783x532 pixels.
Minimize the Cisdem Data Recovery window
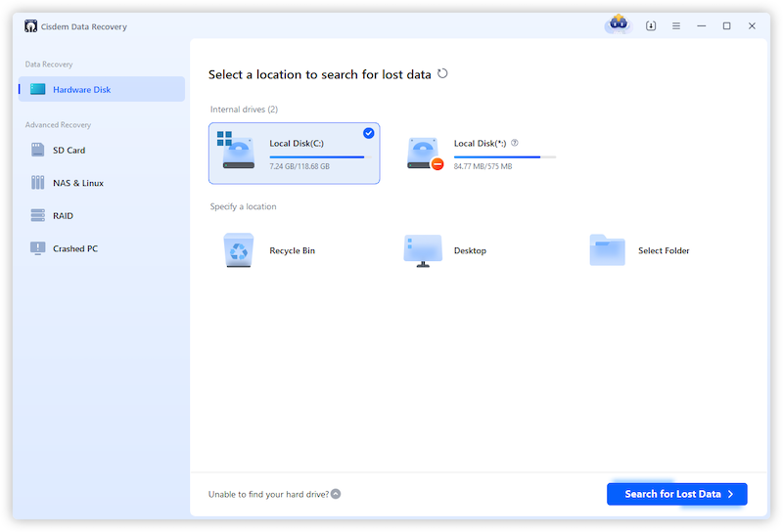click(x=702, y=26)
